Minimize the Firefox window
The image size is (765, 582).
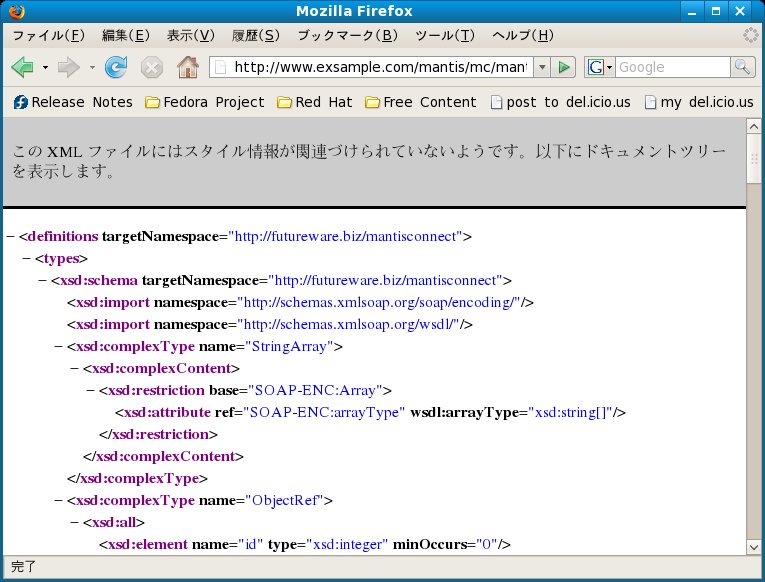(692, 11)
